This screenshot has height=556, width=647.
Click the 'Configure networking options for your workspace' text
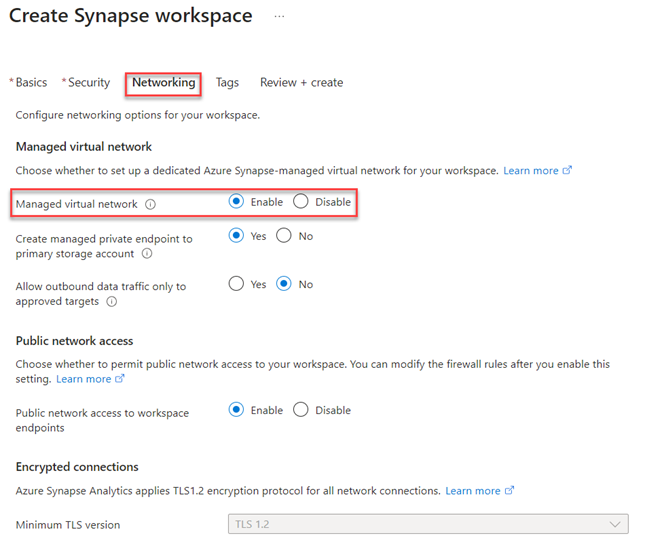click(x=138, y=115)
